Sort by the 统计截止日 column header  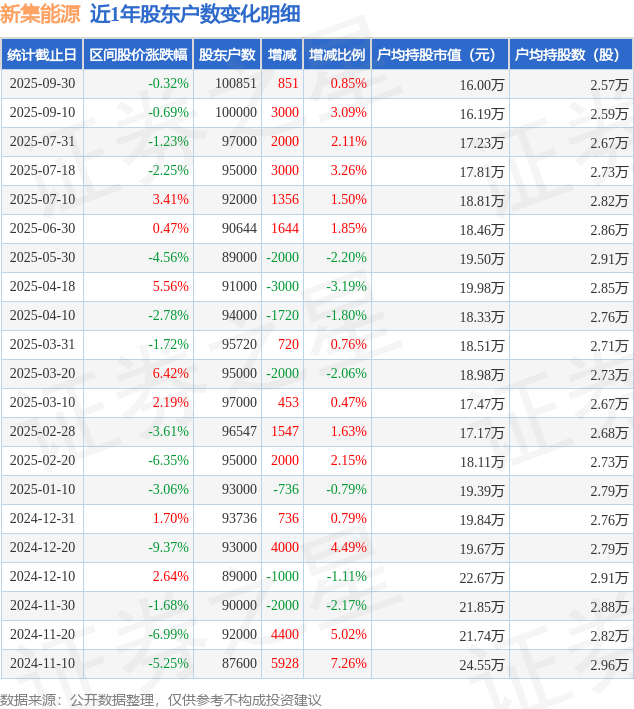(x=41, y=55)
